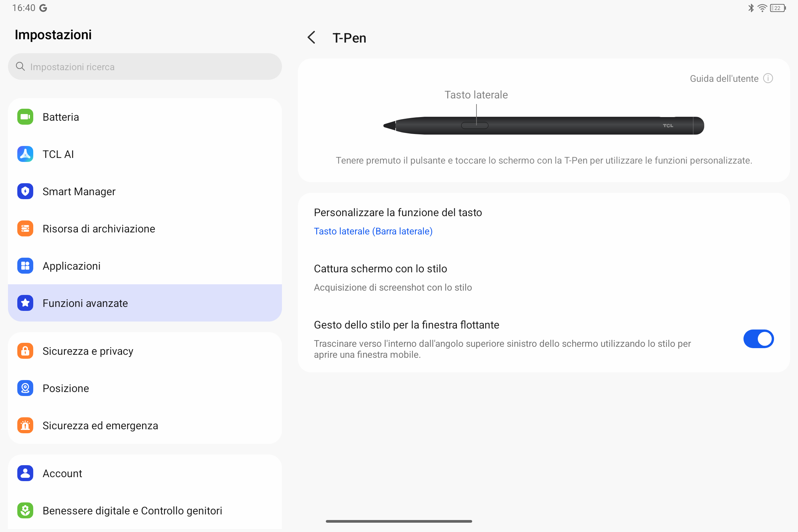Open Applicazioni settings

pyautogui.click(x=145, y=266)
